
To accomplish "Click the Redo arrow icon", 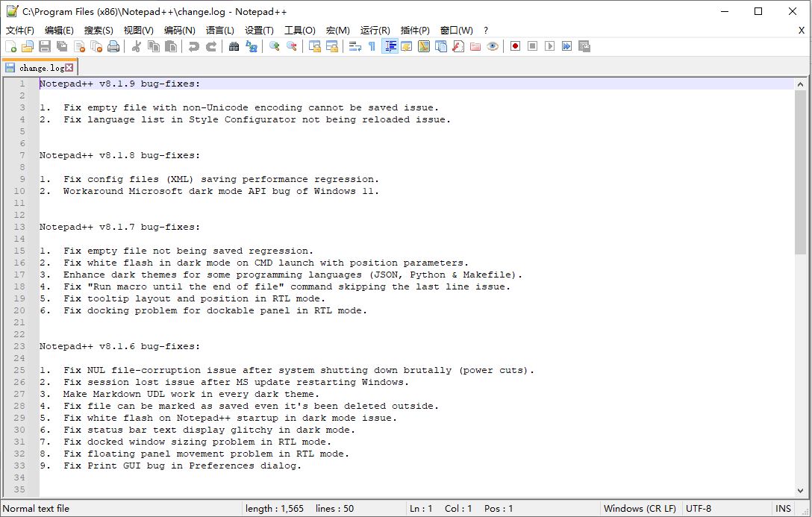I will click(x=211, y=46).
